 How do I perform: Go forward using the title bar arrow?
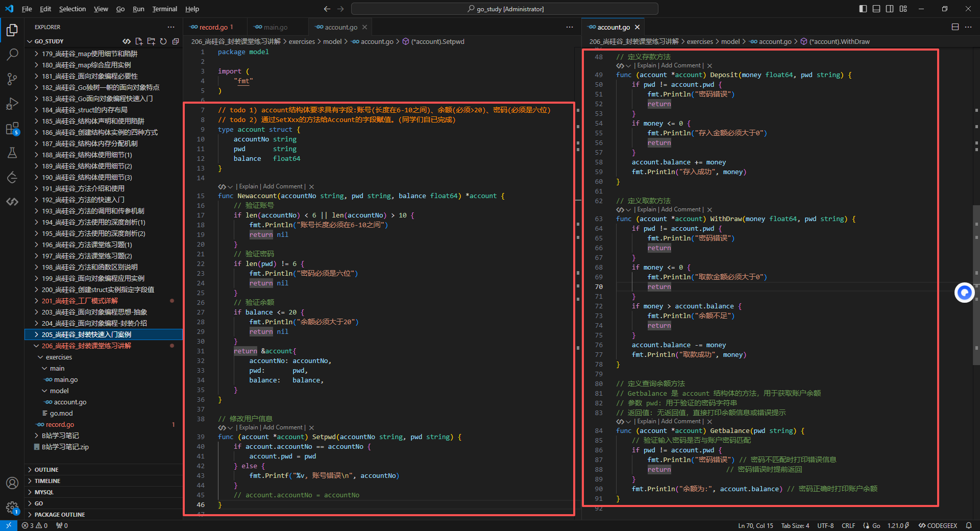(x=340, y=9)
